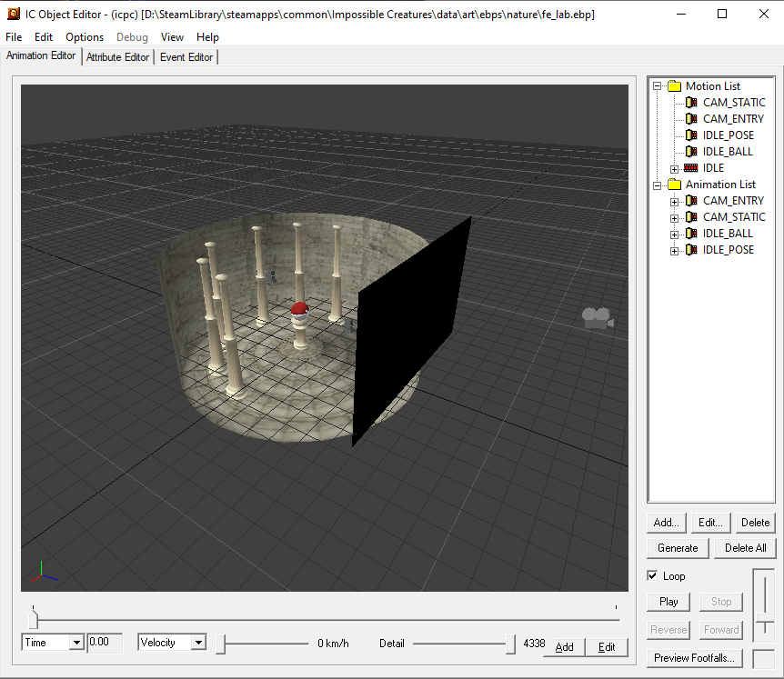Open the Help menu
784x679 pixels.
coord(207,37)
